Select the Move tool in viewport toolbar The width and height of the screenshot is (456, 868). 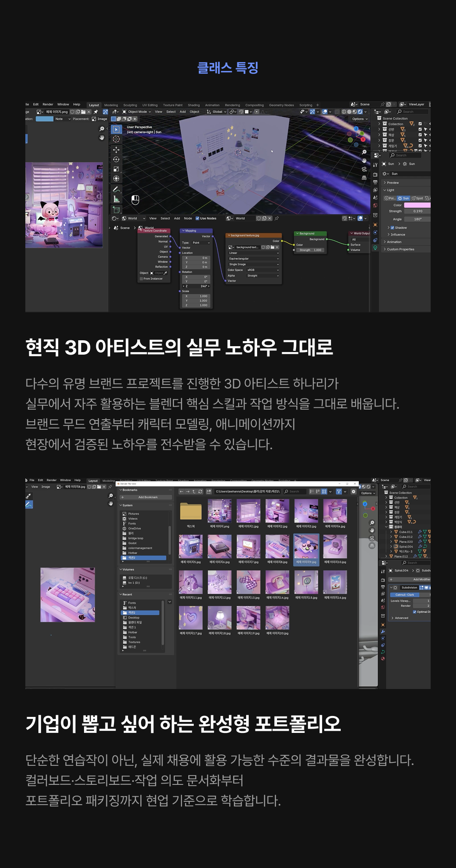pos(116,149)
